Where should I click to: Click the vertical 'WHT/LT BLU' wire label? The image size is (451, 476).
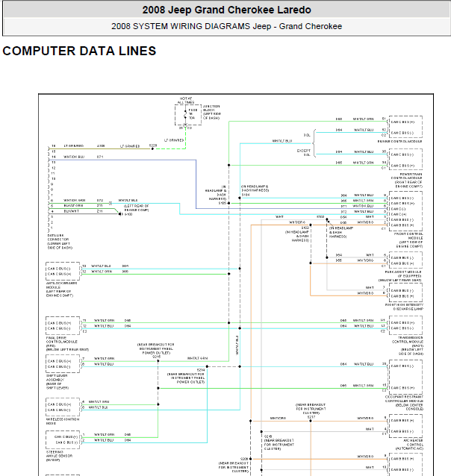(237, 345)
